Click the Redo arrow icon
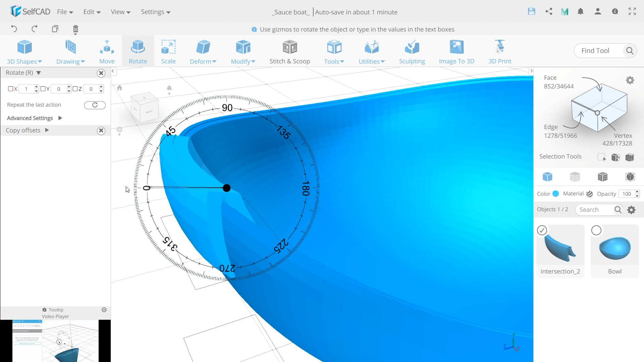The width and height of the screenshot is (644, 362). [34, 29]
